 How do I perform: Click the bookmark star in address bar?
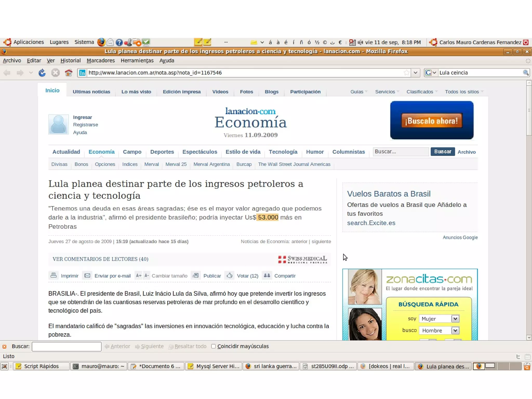tap(407, 73)
